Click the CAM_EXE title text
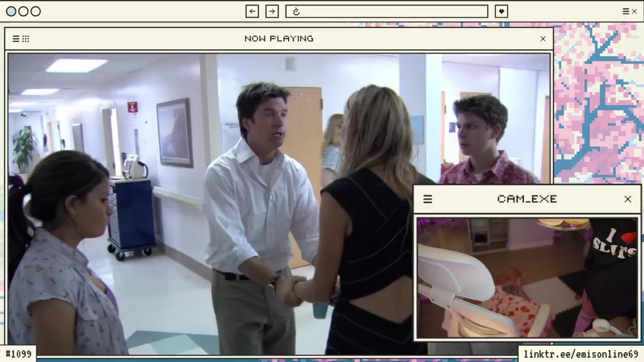This screenshot has width=644, height=362. point(527,199)
